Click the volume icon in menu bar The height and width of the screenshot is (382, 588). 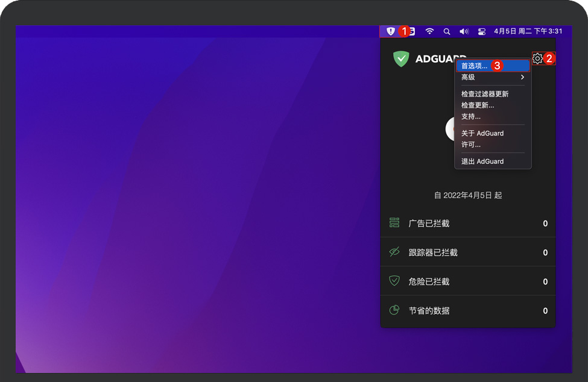pyautogui.click(x=463, y=31)
